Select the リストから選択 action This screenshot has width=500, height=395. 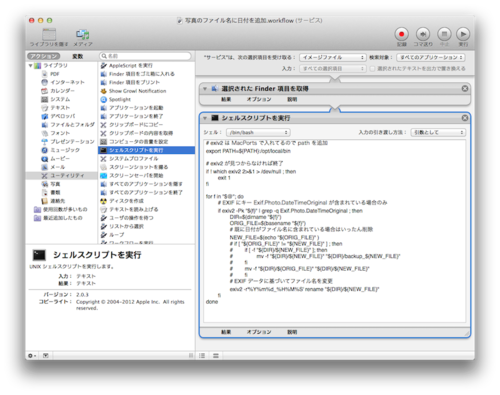tap(127, 226)
